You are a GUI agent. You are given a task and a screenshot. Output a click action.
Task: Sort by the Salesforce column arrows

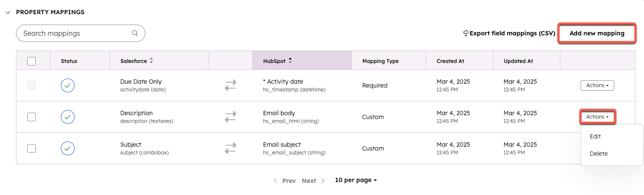(151, 61)
